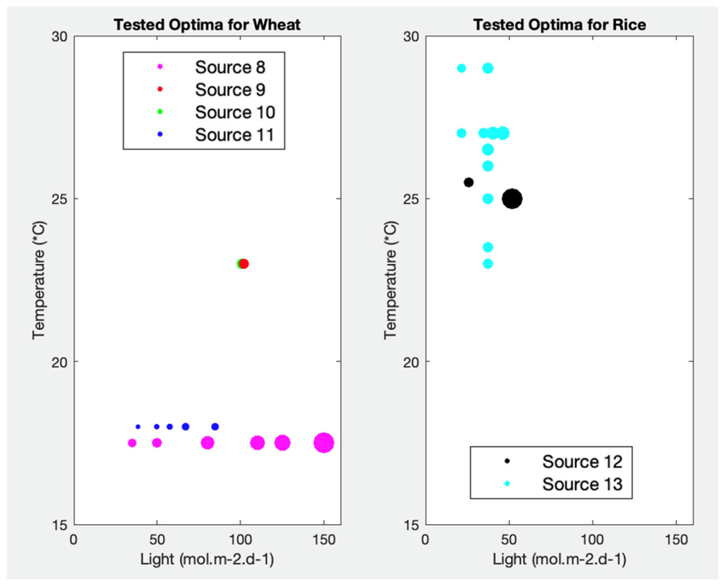724x588 pixels.
Task: Click the Temperature axis label of Wheat plot
Action: coord(38,280)
